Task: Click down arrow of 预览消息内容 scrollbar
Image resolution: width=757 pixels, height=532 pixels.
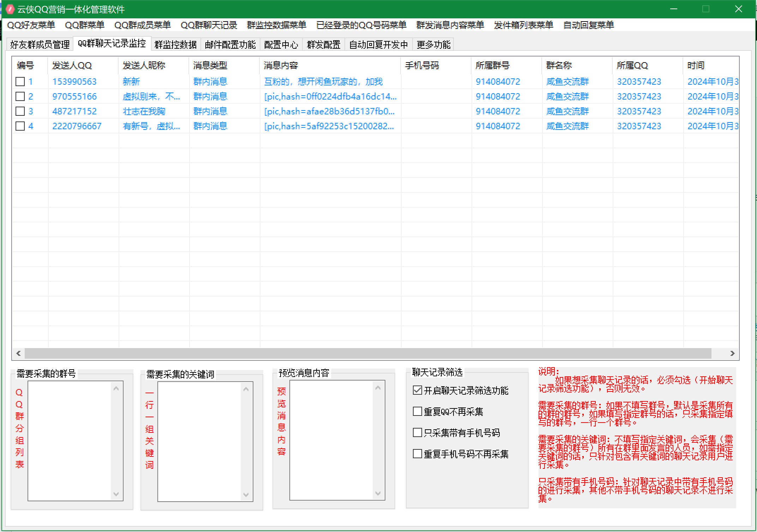Action: point(378,493)
